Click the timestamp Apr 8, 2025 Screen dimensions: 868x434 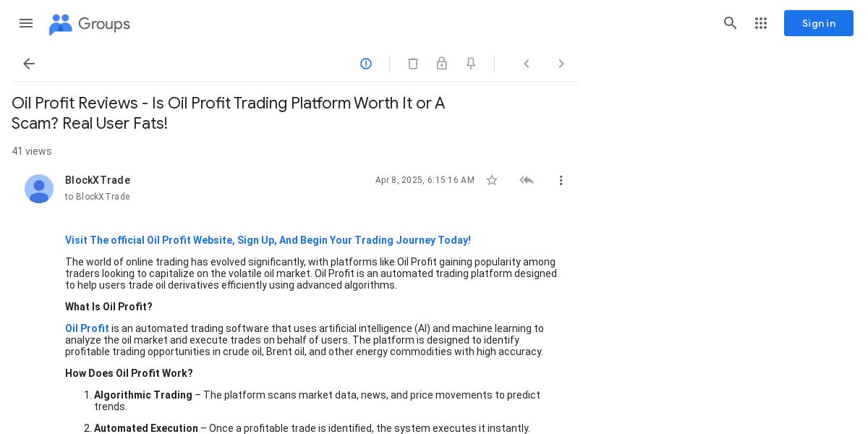(x=425, y=180)
